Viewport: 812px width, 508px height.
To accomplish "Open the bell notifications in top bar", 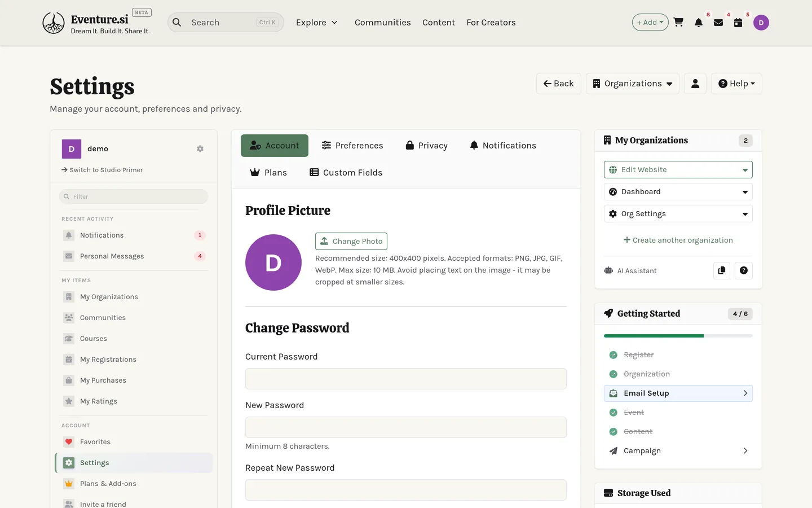I will click(699, 23).
